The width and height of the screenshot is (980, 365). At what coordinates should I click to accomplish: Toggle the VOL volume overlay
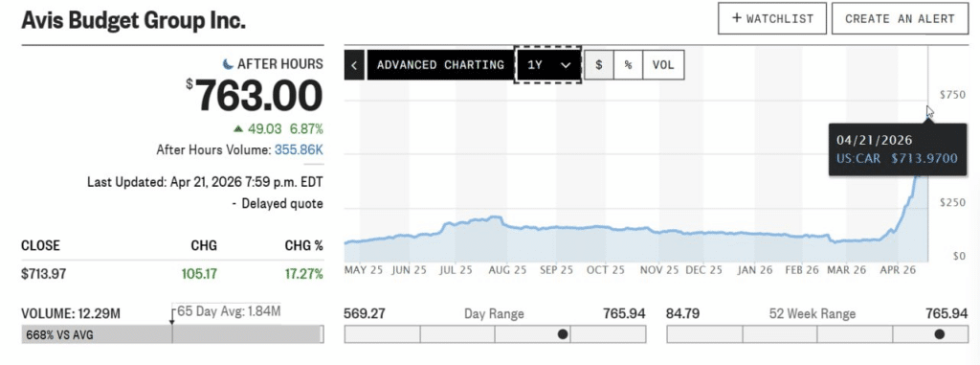[663, 64]
